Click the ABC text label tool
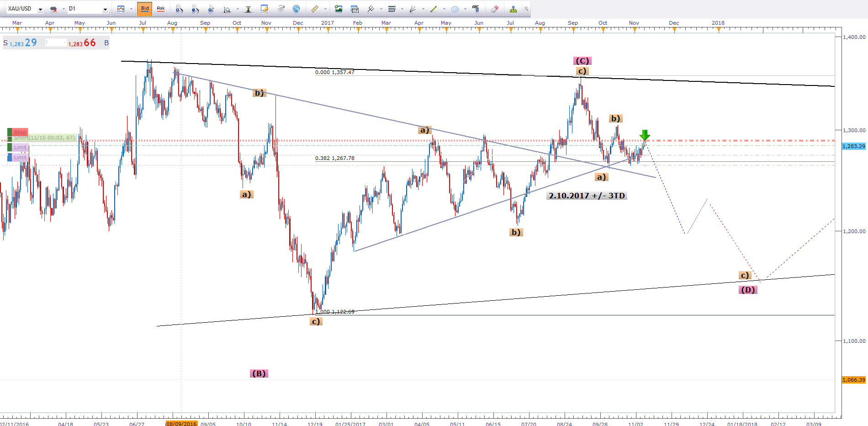The image size is (868, 426). 476,9
